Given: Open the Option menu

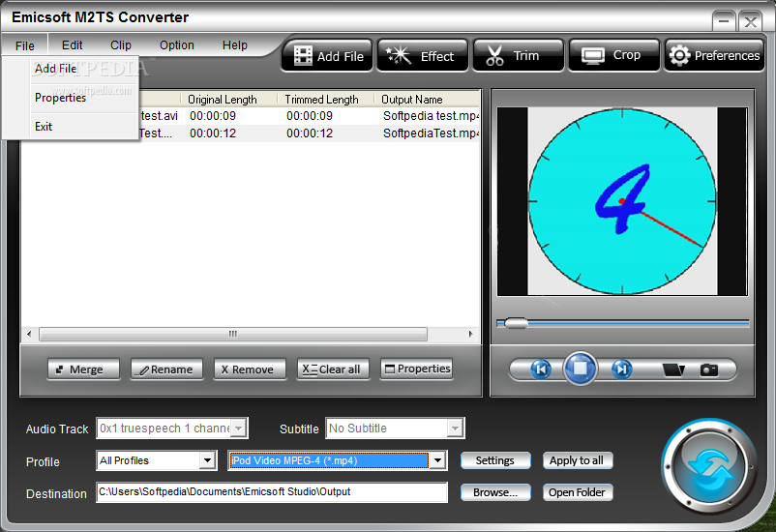Looking at the screenshot, I should 177,45.
